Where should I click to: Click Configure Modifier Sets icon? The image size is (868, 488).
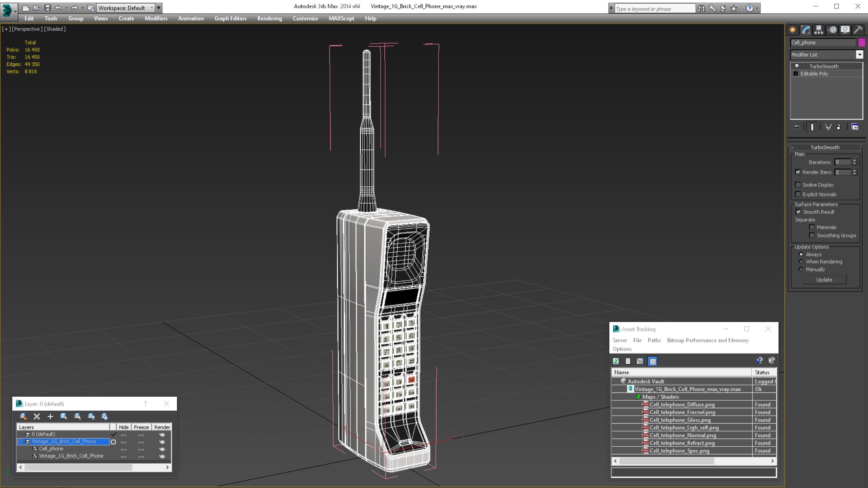pos(855,127)
